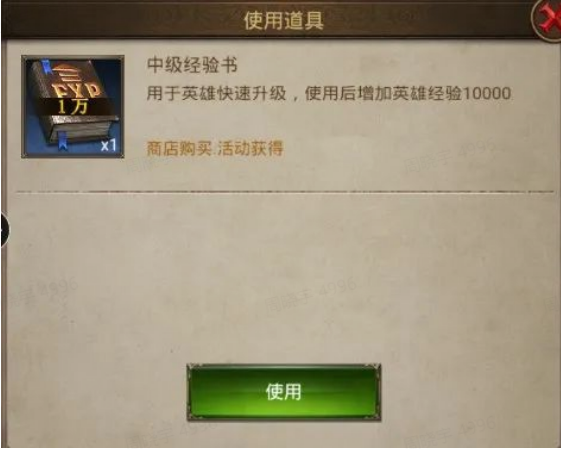Viewport: 561px width, 449px height.
Task: Close the 使用道具 dialog with red X
Action: [x=548, y=20]
